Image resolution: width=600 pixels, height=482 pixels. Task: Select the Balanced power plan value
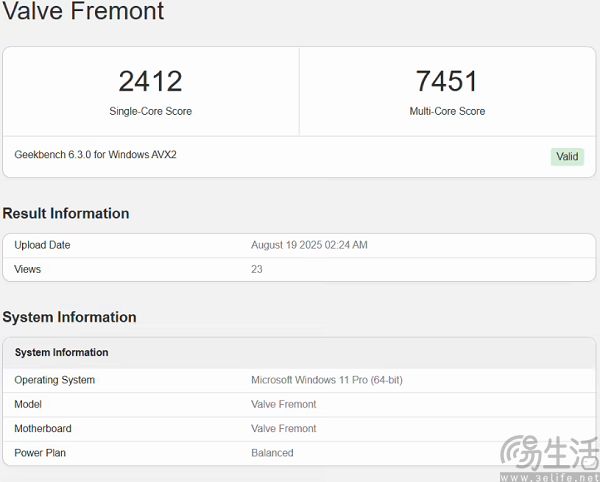272,453
